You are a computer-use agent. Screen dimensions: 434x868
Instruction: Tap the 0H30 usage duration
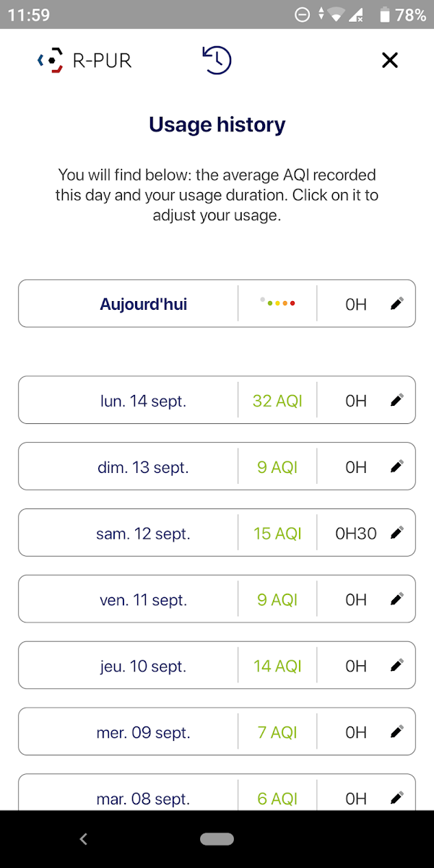point(356,534)
